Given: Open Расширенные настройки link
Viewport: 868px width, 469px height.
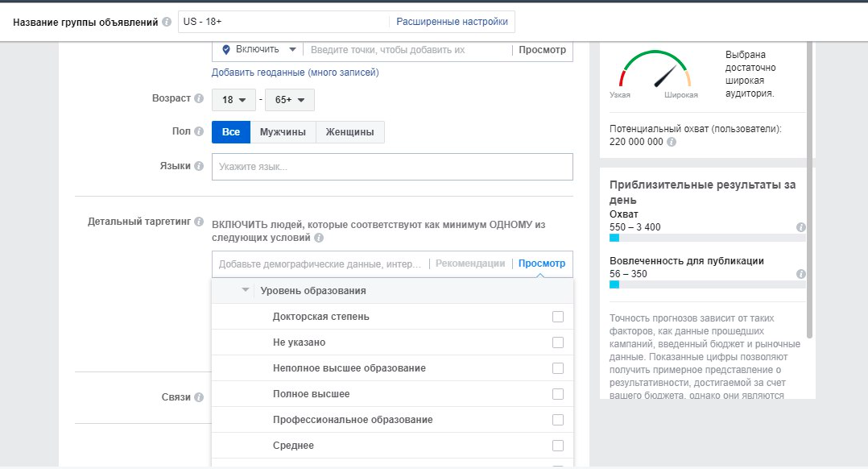Looking at the screenshot, I should pyautogui.click(x=452, y=22).
